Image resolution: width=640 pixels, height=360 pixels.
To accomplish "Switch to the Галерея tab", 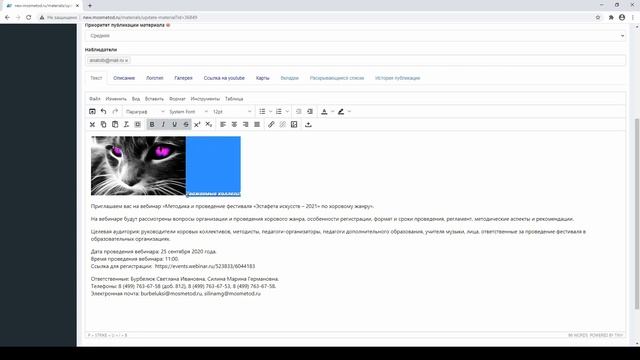I will 183,78.
